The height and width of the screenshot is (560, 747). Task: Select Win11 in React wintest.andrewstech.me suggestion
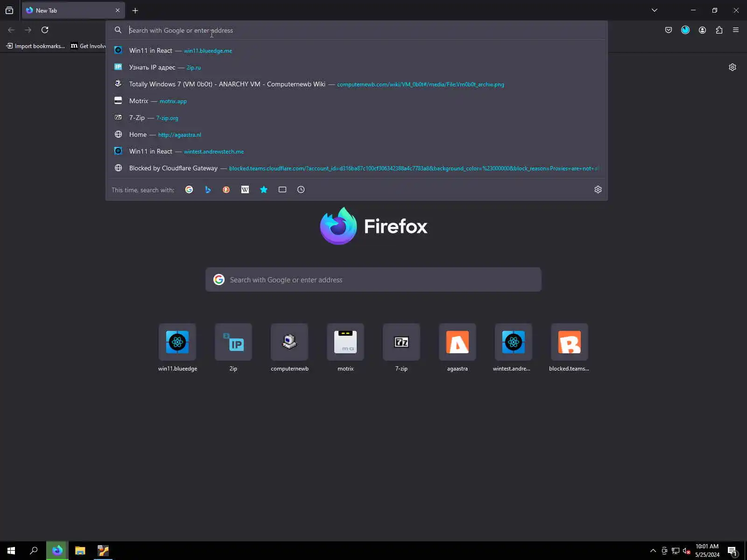pyautogui.click(x=357, y=151)
